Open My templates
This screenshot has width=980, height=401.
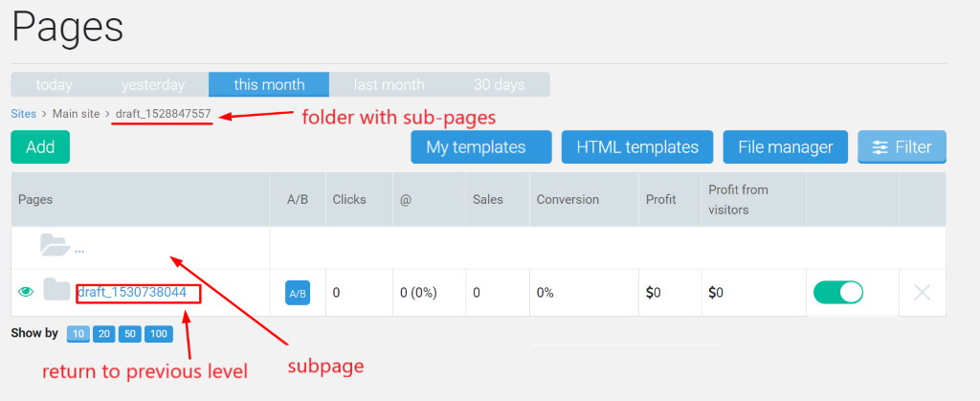(481, 146)
